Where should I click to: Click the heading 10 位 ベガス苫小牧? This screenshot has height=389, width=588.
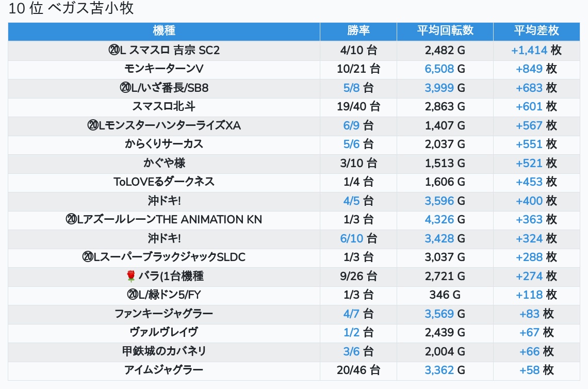click(x=71, y=8)
